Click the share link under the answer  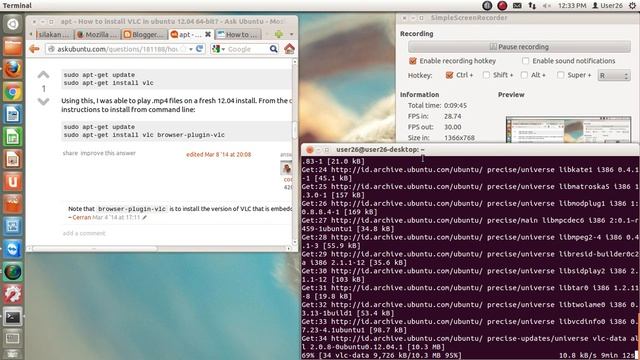point(70,153)
